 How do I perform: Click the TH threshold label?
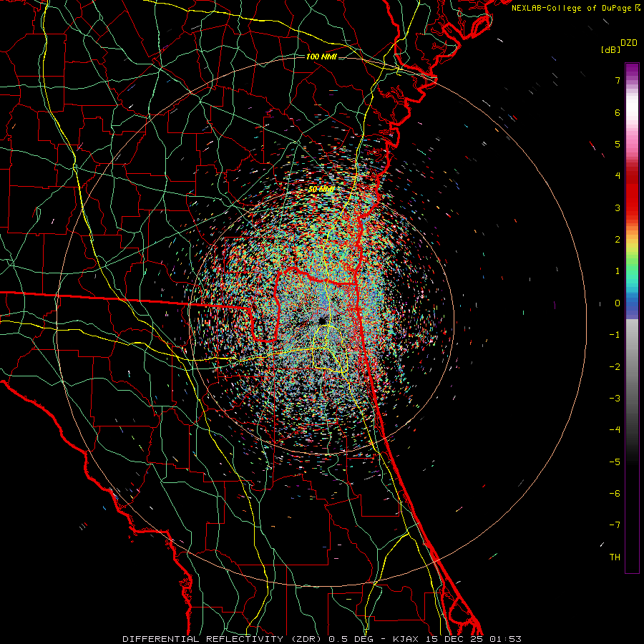615,557
